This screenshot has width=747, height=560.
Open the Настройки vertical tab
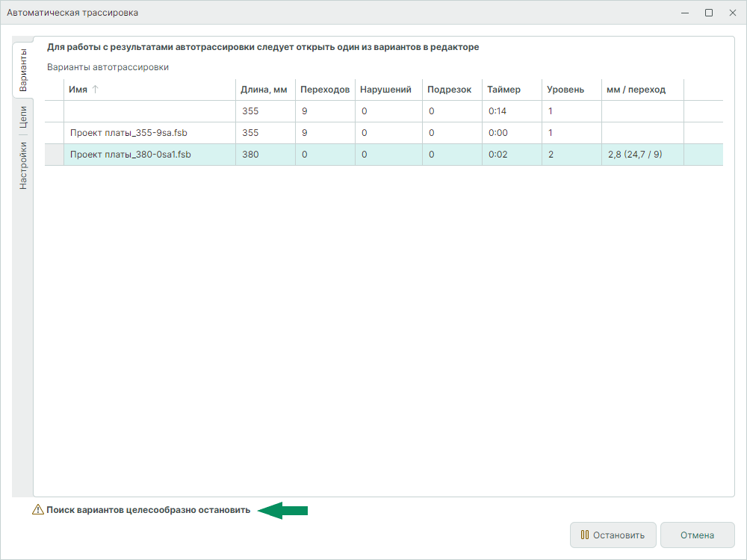click(x=23, y=164)
